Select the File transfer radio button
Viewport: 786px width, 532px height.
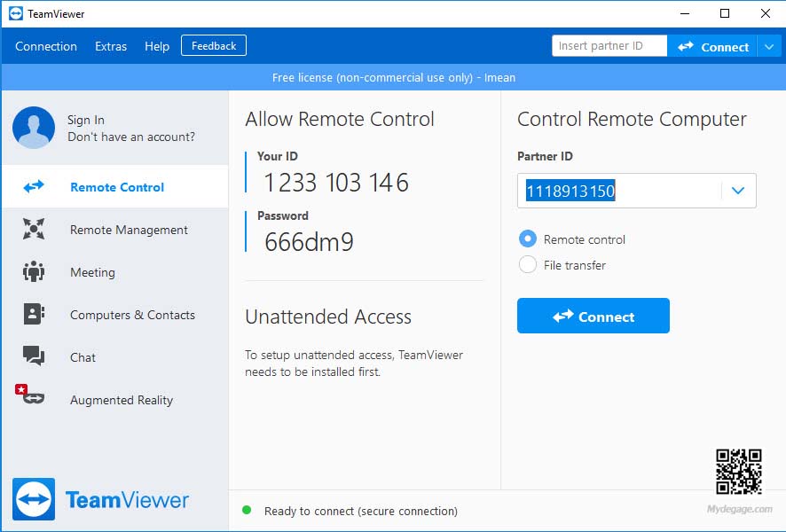[527, 264]
